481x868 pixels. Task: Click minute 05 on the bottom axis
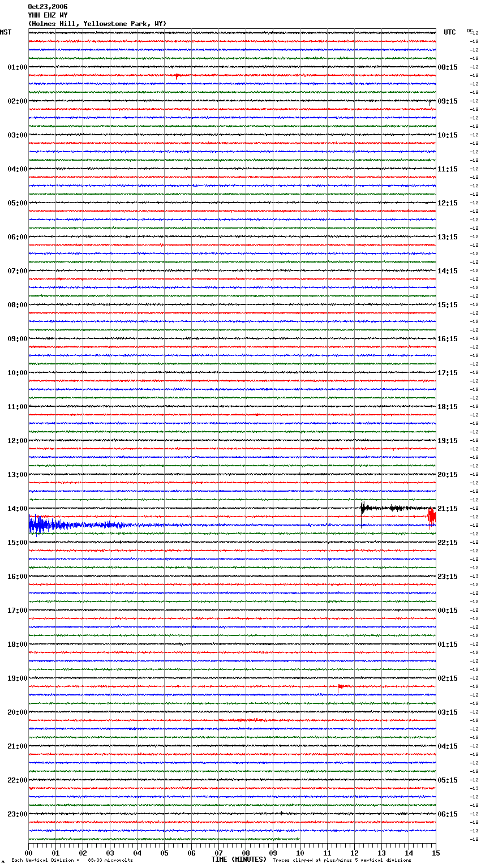point(164,853)
